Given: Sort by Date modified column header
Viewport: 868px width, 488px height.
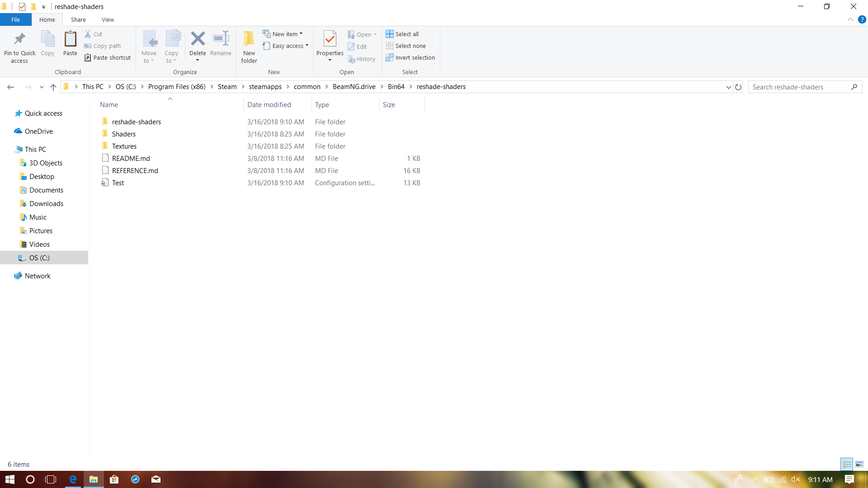Looking at the screenshot, I should pos(278,104).
